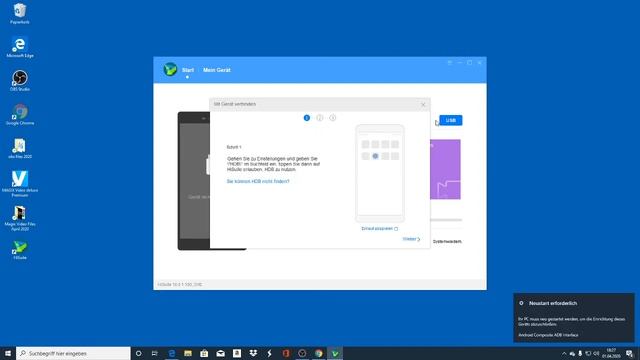
Task: Click the phone settings illustration in dialog
Action: point(380,173)
